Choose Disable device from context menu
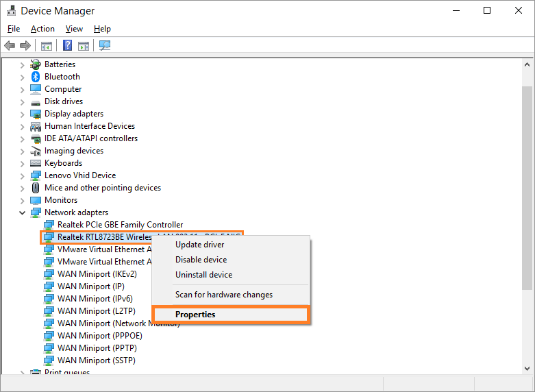This screenshot has height=392, width=535. click(231, 260)
